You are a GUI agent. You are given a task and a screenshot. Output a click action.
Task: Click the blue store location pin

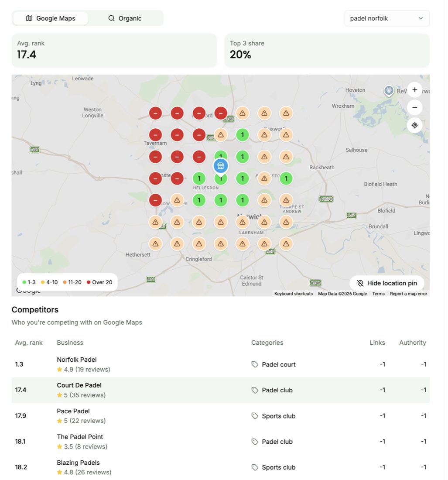221,167
